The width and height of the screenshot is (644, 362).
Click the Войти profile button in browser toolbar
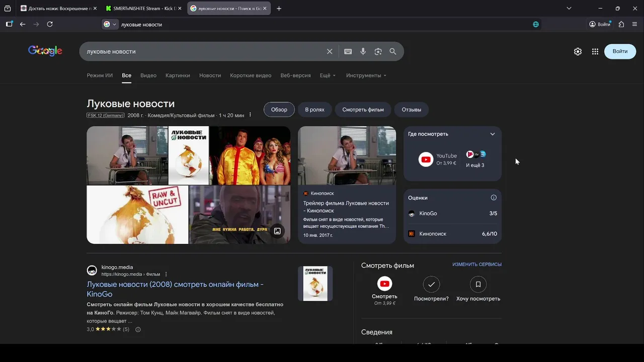coord(600,24)
